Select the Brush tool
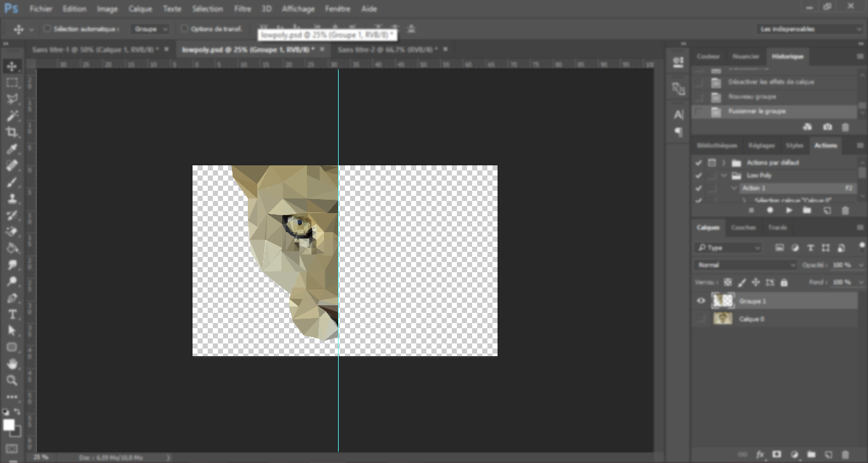This screenshot has height=463, width=868. click(x=12, y=182)
